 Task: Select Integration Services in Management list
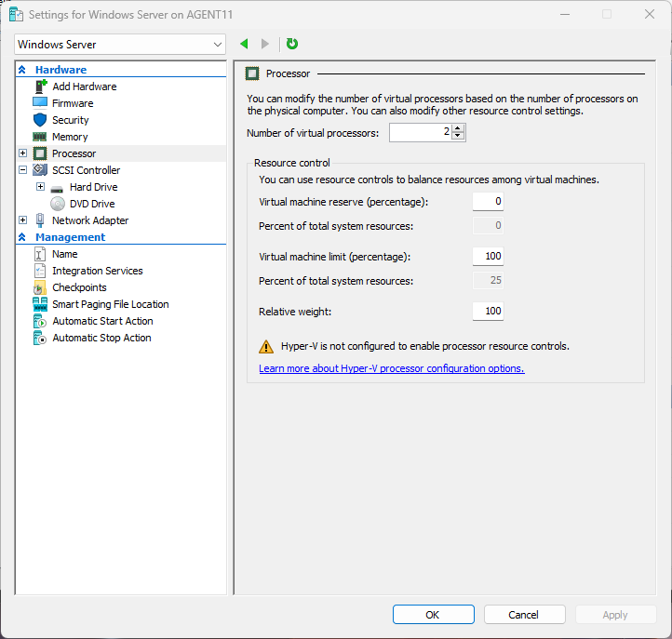(x=97, y=271)
